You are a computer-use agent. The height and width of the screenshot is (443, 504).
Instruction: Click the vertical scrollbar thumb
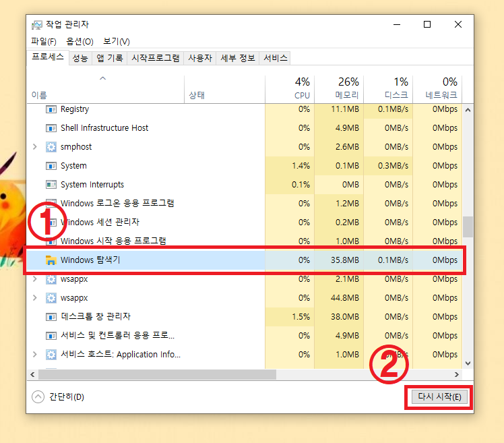(468, 227)
